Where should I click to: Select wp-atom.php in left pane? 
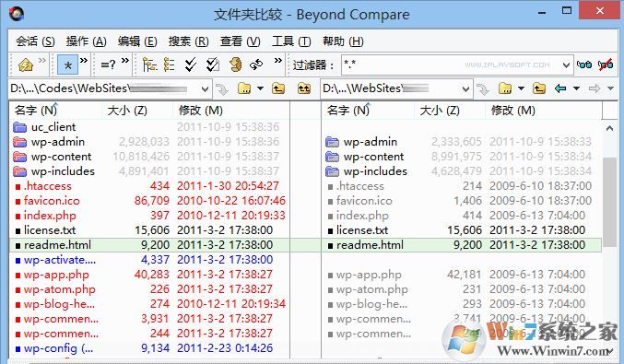[60, 288]
